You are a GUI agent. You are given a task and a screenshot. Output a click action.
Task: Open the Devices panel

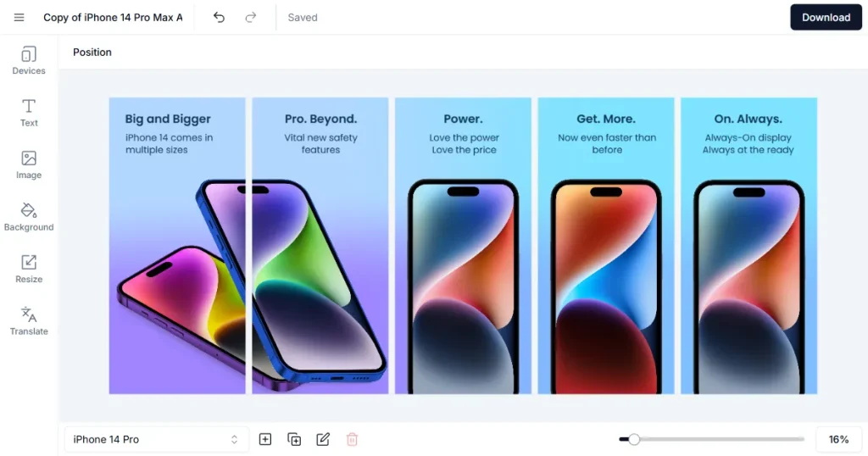pyautogui.click(x=29, y=60)
